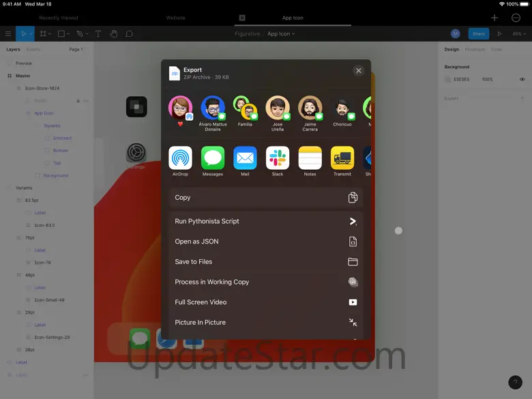Select the Icon-Settings-29 layer
The image size is (532, 399).
click(52, 337)
